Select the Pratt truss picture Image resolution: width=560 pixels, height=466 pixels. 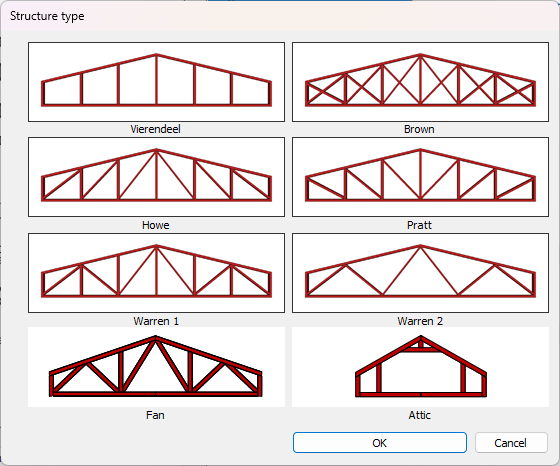(x=420, y=177)
